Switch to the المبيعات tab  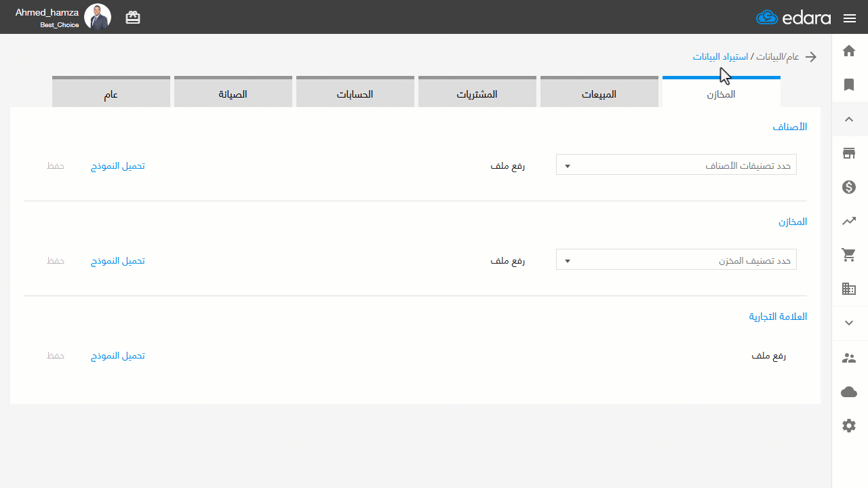pos(599,92)
